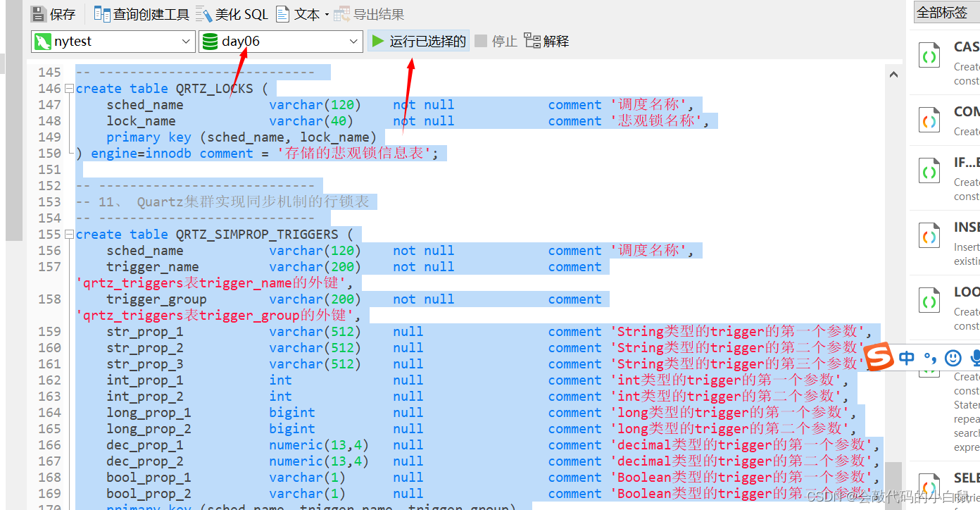Click Export Result (导出结果)

coord(369,14)
